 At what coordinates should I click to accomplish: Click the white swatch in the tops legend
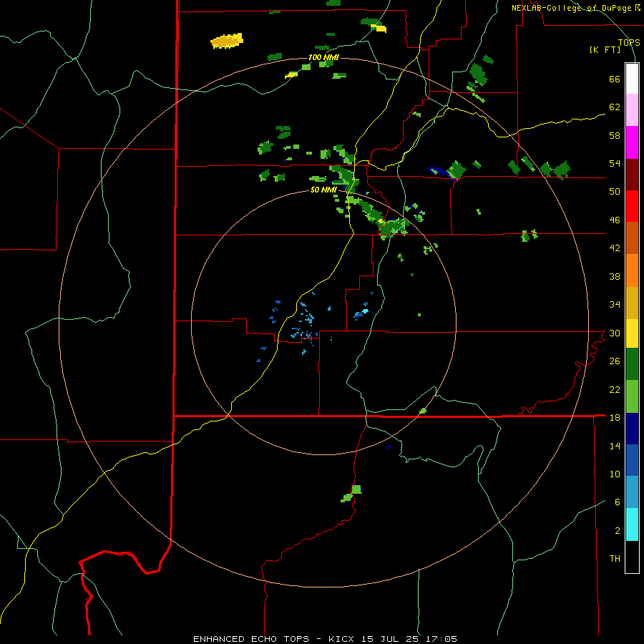point(632,79)
